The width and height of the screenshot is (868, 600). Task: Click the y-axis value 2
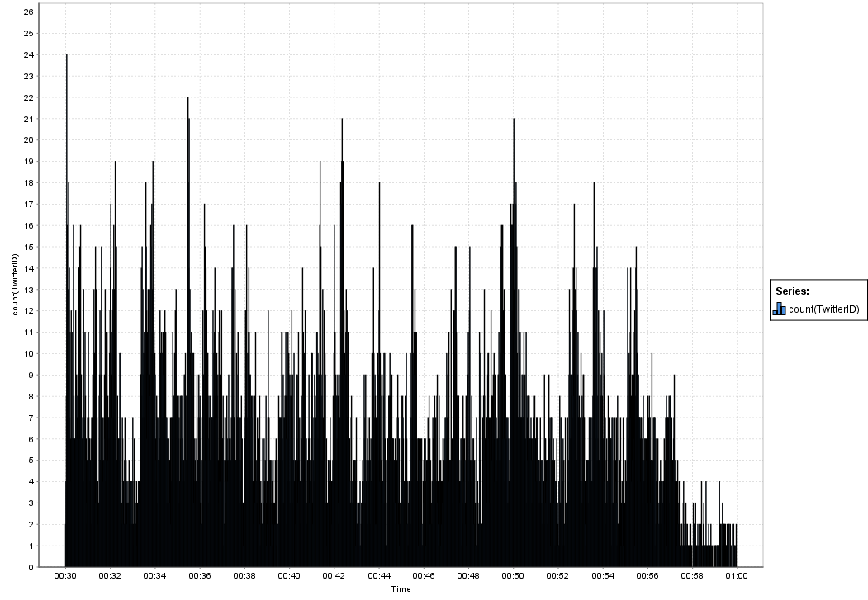(x=31, y=524)
